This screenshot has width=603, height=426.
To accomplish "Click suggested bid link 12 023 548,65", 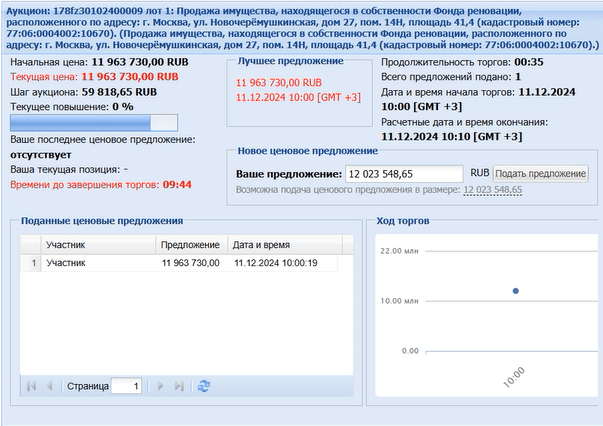I will 493,190.
